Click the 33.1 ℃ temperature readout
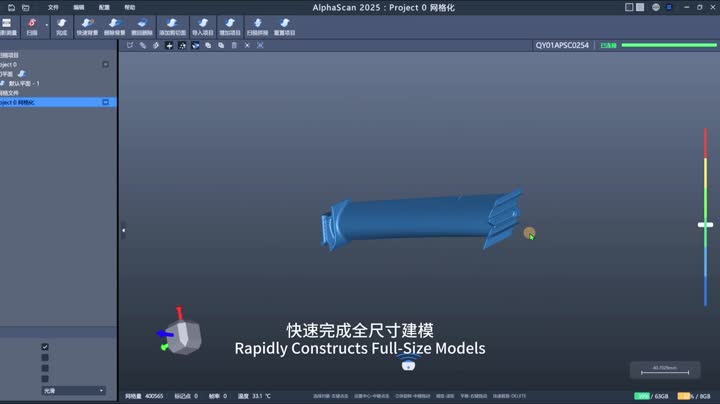 click(x=261, y=396)
